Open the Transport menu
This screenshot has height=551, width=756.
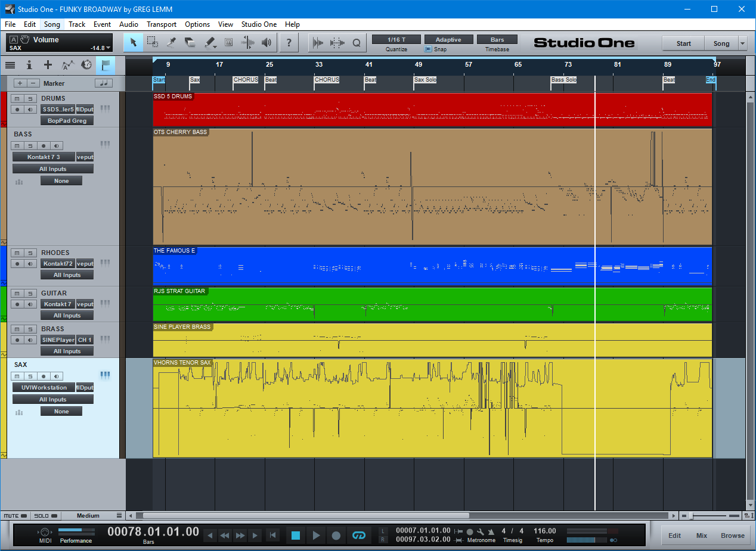(x=162, y=24)
